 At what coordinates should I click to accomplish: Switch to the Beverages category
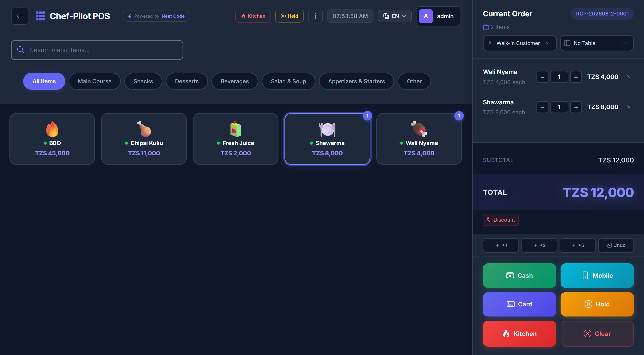[235, 81]
